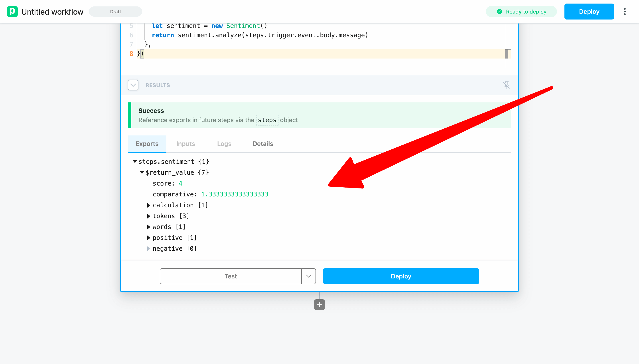Click the unpin results icon
Screen dimensions: 639x364
pos(506,85)
